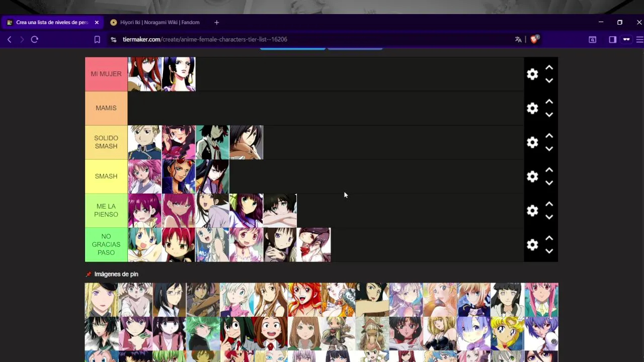Open settings gear for NO GRACIAS PASO row
Screen dimensions: 644x362
click(x=532, y=245)
